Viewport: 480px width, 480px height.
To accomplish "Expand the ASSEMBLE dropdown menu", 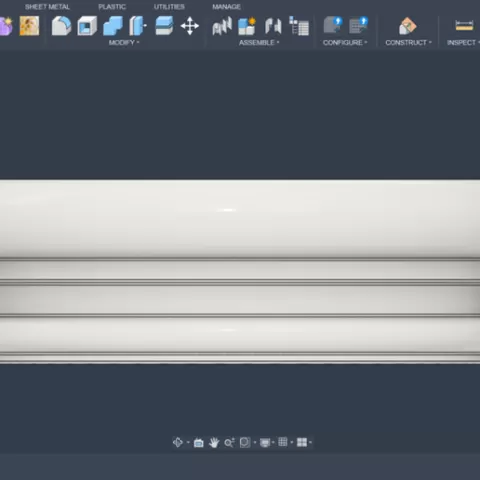I will coord(259,43).
